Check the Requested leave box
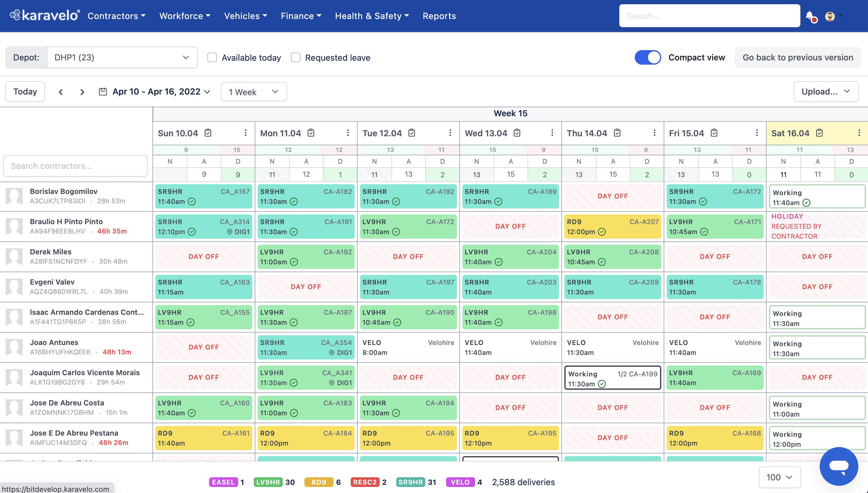 (x=296, y=58)
